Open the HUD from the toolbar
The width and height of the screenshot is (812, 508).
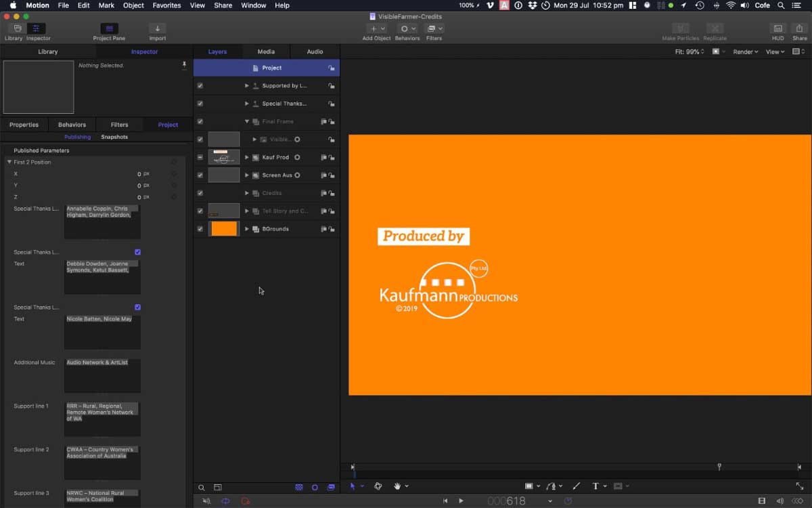(778, 28)
